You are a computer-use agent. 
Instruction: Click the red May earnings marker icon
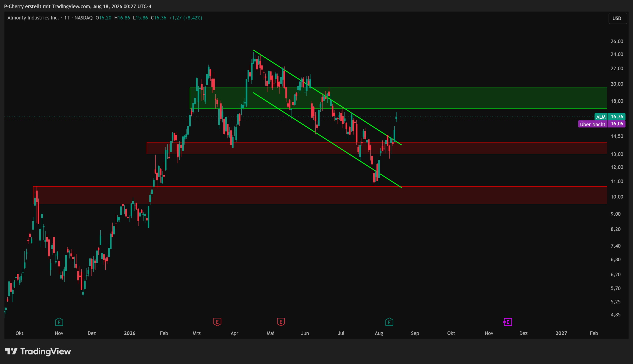pyautogui.click(x=281, y=322)
